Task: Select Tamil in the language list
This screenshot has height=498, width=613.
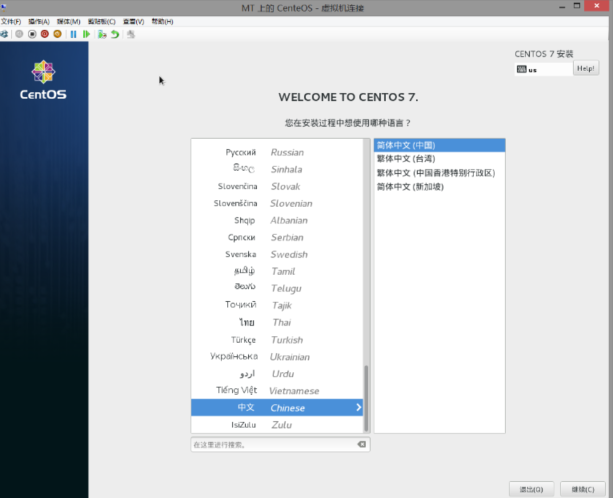Action: pyautogui.click(x=277, y=271)
